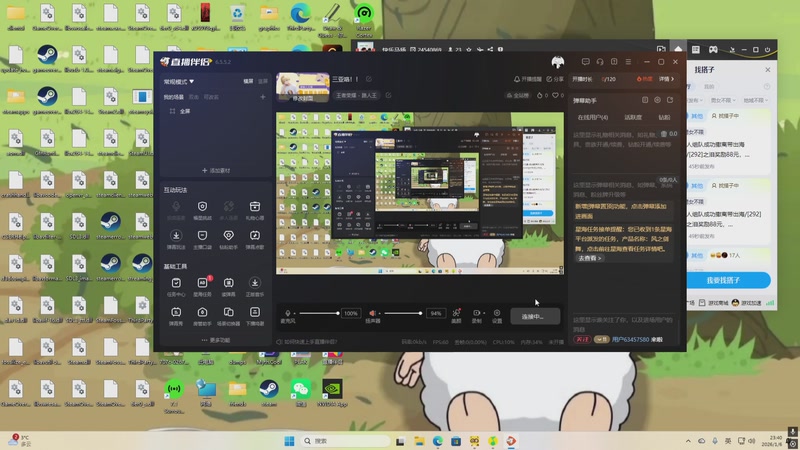Click the quick-start help link at bottom
800x450 pixels.
[x=307, y=342]
